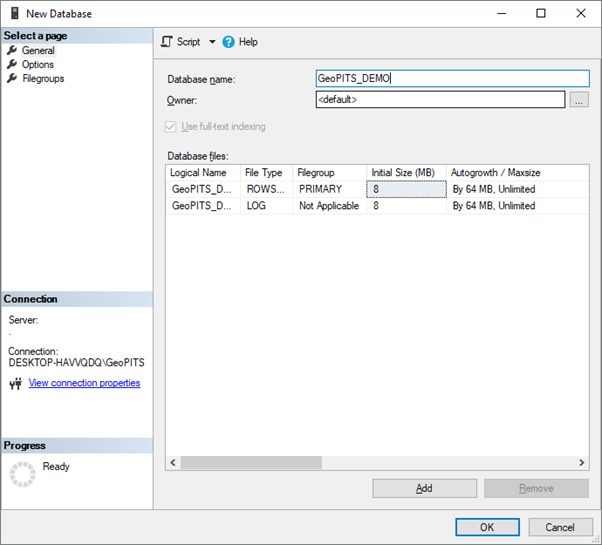The width and height of the screenshot is (602, 545).
Task: Click the Initial Size (MB) column header
Action: tap(406, 173)
